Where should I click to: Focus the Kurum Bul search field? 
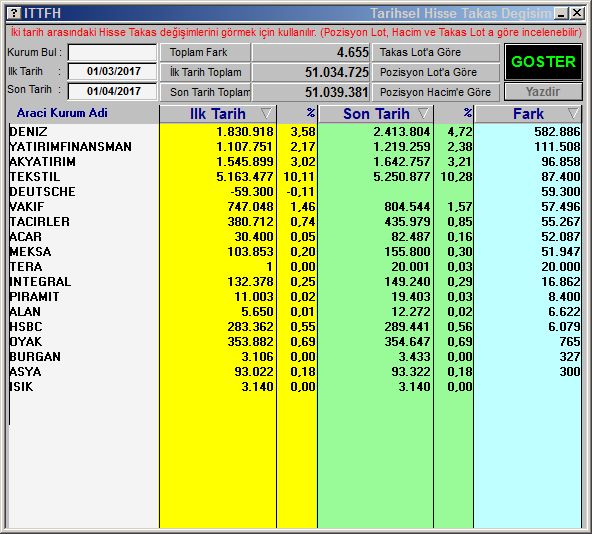(x=112, y=52)
